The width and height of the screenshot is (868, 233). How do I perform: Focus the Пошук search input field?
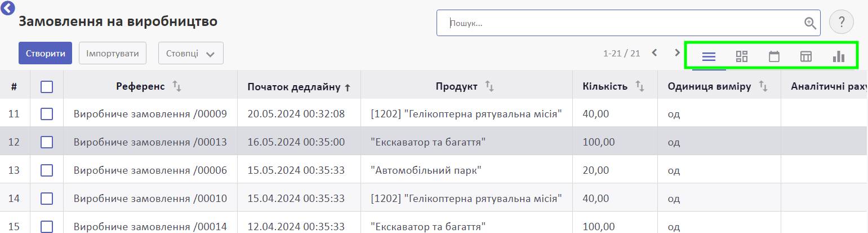click(x=622, y=23)
